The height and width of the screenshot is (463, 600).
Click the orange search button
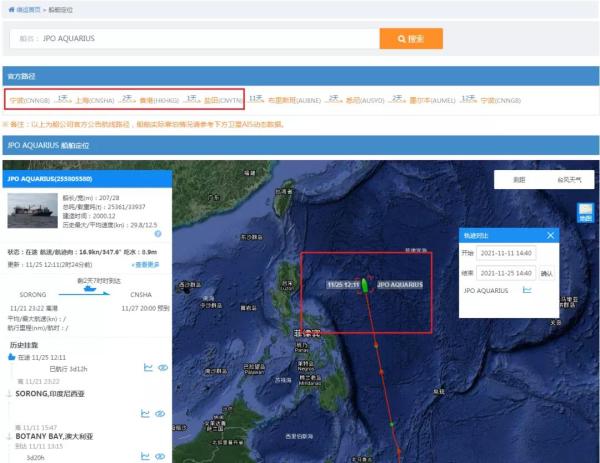pyautogui.click(x=411, y=39)
